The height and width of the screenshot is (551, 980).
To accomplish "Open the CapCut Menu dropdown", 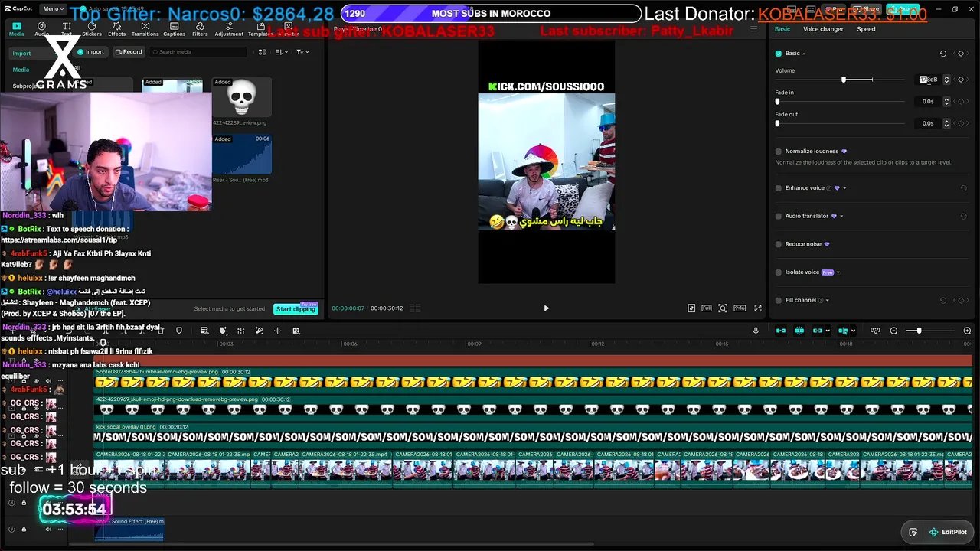I will pyautogui.click(x=53, y=9).
